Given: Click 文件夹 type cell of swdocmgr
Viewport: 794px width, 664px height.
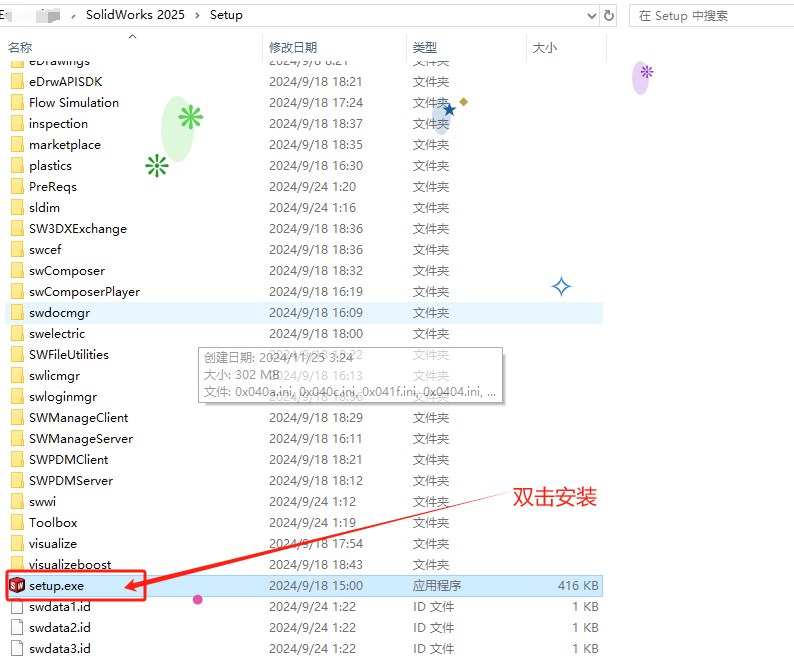Looking at the screenshot, I should 431,313.
